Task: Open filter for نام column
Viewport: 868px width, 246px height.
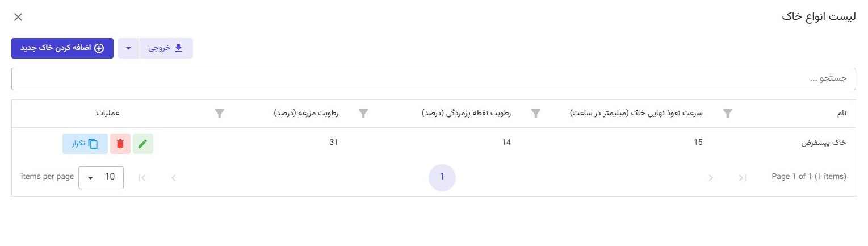Action: [x=727, y=114]
